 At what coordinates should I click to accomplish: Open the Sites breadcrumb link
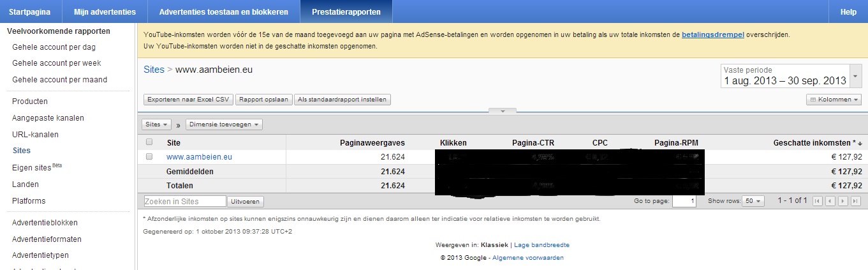pyautogui.click(x=154, y=70)
